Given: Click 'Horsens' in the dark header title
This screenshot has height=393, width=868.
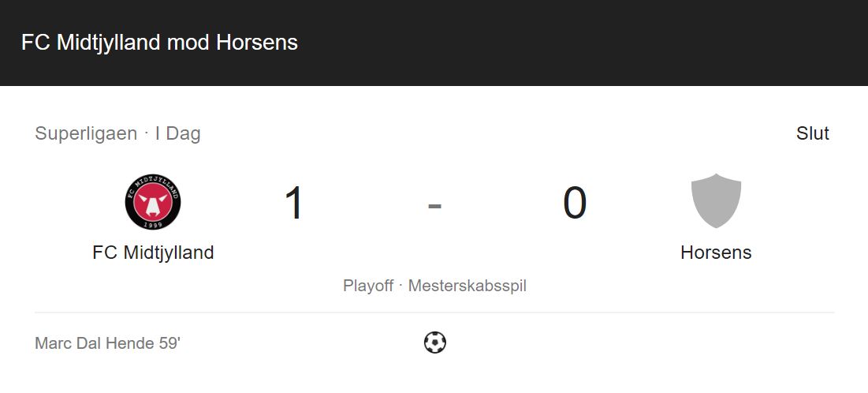Looking at the screenshot, I should click(257, 43).
